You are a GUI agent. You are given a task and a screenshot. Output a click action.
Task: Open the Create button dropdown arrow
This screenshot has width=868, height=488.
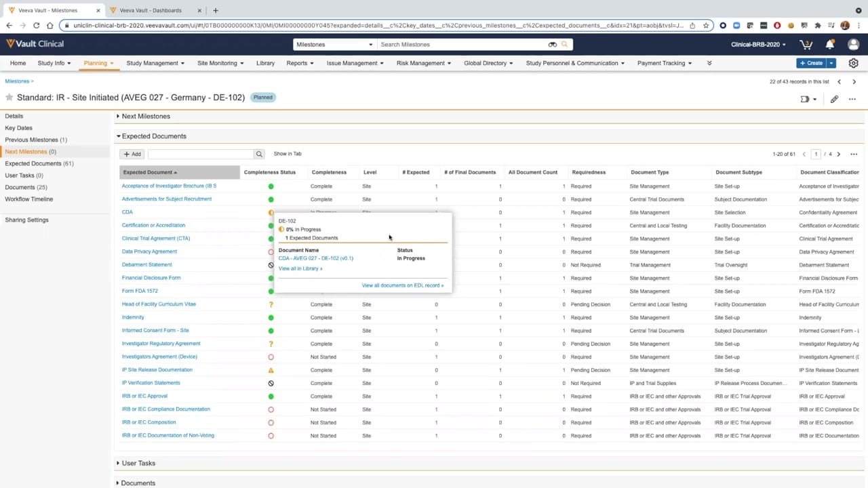(831, 63)
